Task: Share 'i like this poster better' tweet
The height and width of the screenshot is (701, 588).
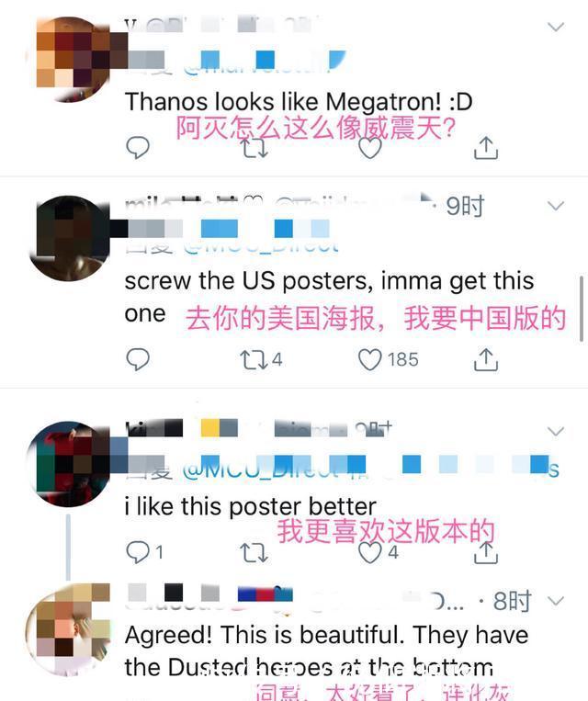Action: 486,552
